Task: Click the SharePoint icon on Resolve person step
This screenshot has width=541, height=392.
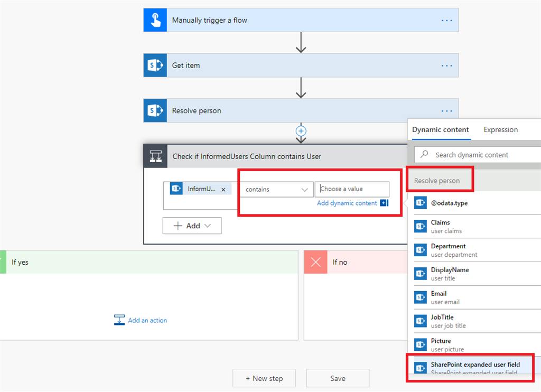Action: point(155,111)
